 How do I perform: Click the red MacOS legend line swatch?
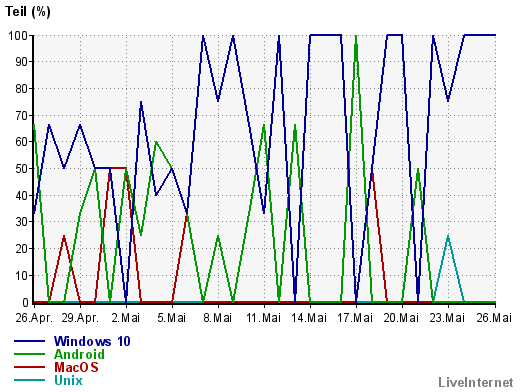[x=29, y=367]
